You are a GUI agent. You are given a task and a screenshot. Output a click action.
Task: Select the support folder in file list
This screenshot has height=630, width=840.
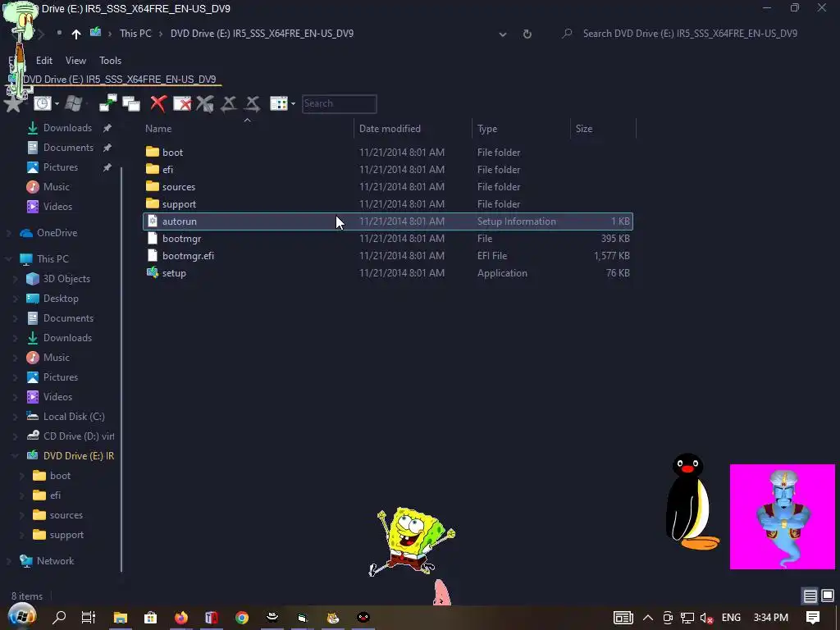[x=179, y=203]
